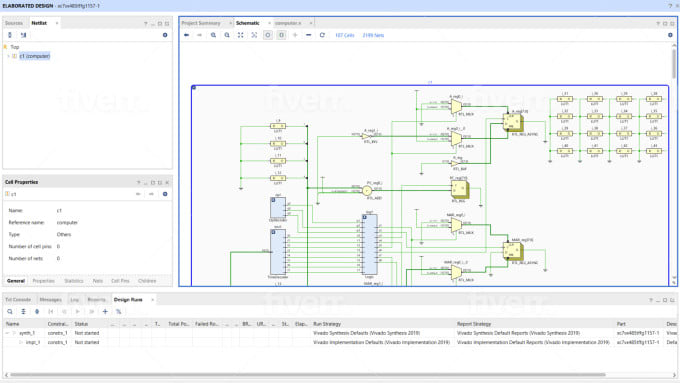The image size is (680, 383).
Task: Toggle auto-hide pins button in schematic toolbar
Action: tap(281, 35)
